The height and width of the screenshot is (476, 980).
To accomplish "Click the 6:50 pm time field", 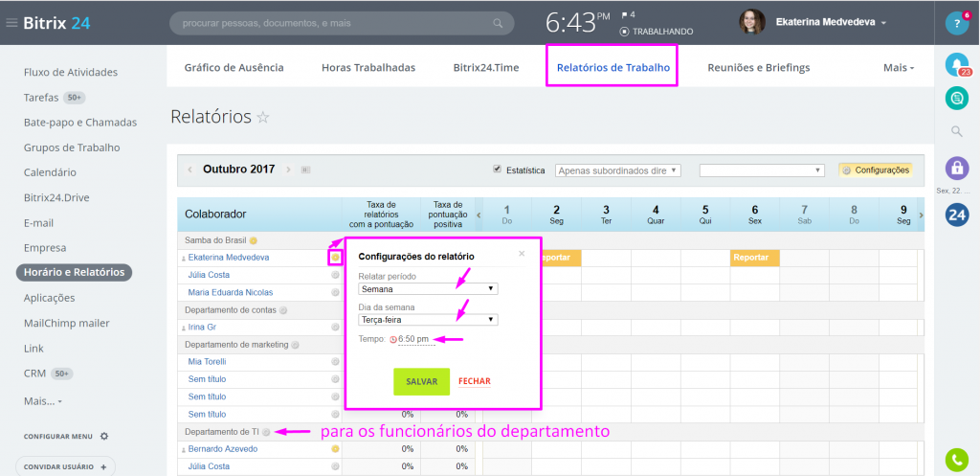I will click(413, 340).
